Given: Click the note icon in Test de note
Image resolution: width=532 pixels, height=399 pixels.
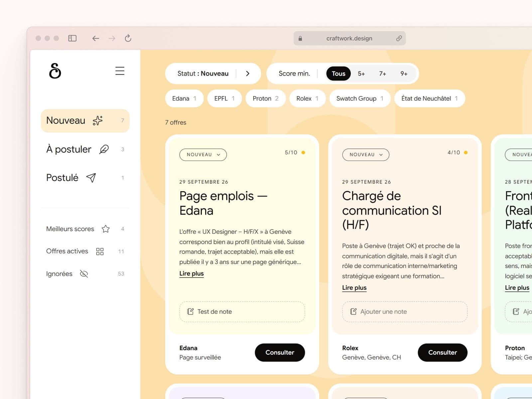Looking at the screenshot, I should click(190, 312).
